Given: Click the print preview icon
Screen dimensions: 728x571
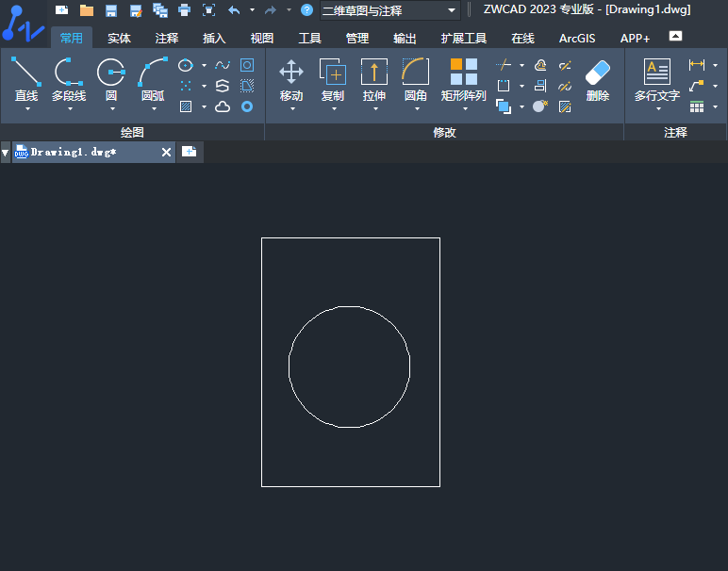Looking at the screenshot, I should click(x=209, y=10).
